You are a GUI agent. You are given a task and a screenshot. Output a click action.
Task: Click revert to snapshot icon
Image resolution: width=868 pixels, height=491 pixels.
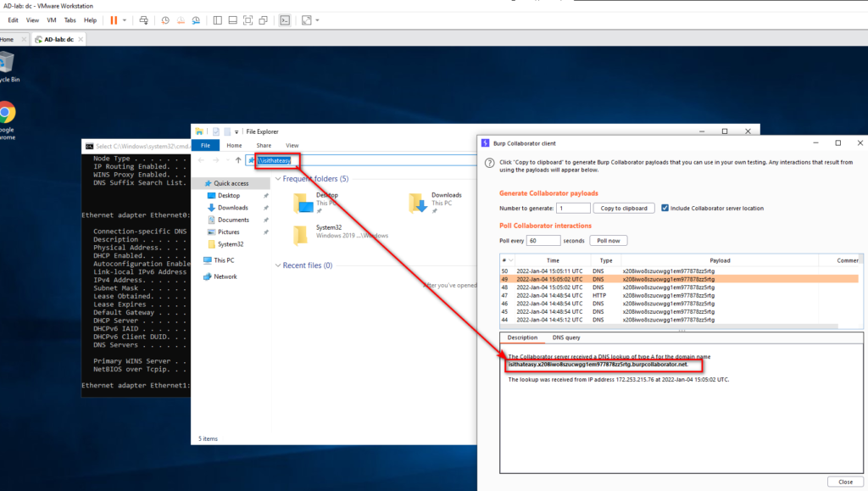181,20
